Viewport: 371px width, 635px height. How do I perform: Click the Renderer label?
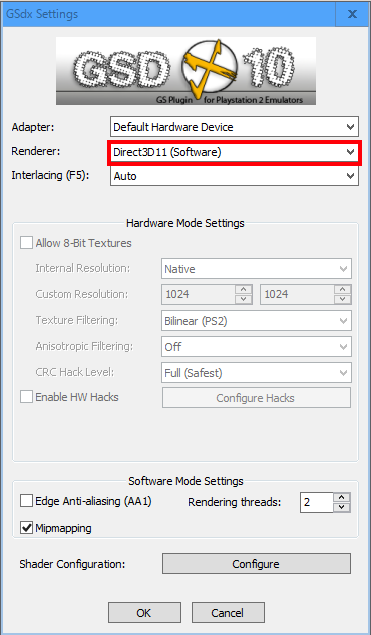[36, 151]
